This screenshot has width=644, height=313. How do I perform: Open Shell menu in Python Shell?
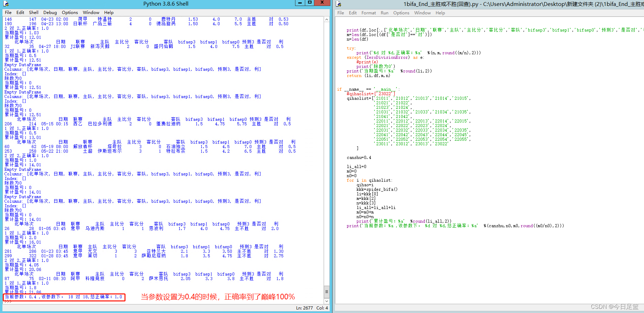(34, 12)
